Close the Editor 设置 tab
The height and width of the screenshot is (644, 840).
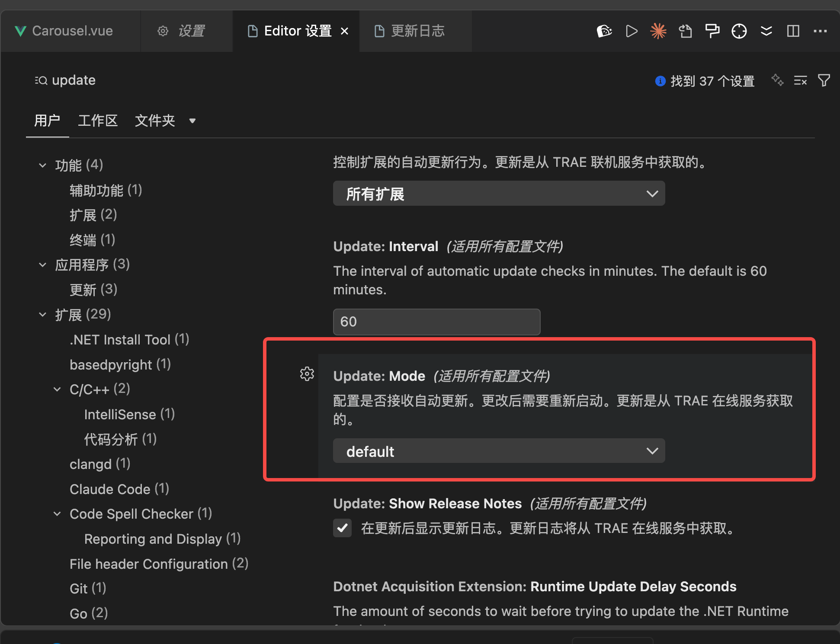click(344, 31)
